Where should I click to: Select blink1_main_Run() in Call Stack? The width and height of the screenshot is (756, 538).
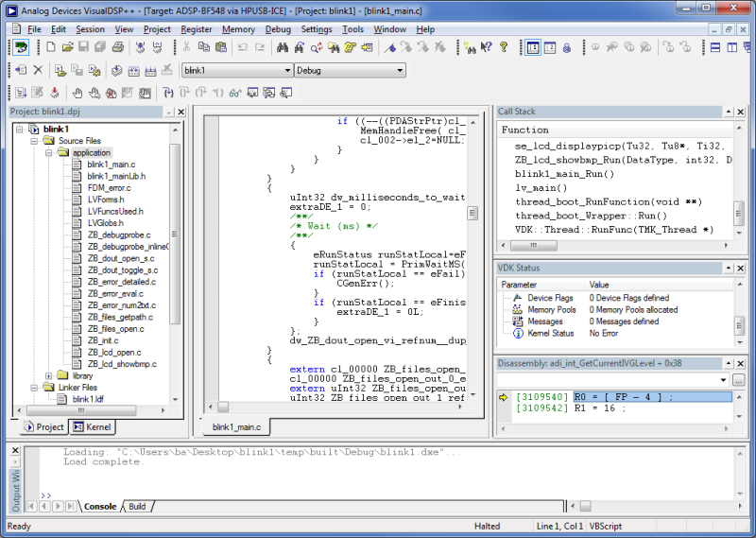click(x=564, y=174)
